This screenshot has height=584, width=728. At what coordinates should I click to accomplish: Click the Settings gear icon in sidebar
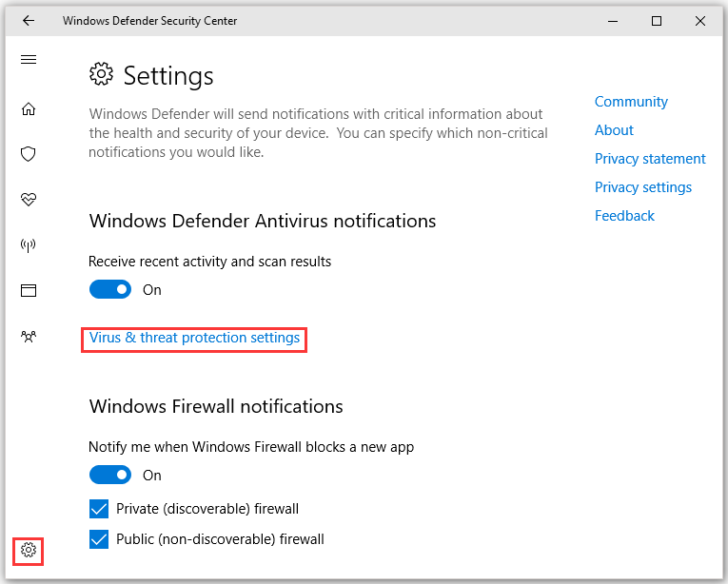29,550
